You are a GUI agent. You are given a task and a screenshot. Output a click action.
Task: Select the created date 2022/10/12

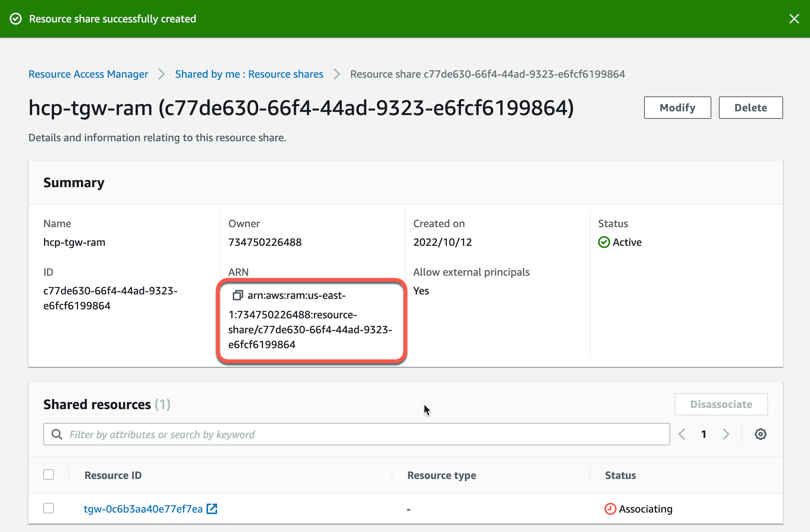(x=442, y=242)
